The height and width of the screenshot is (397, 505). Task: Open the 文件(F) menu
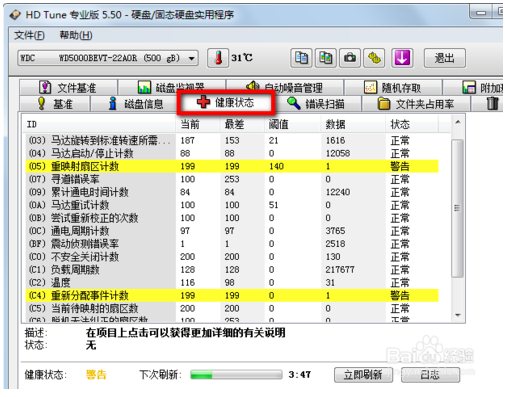tap(29, 35)
